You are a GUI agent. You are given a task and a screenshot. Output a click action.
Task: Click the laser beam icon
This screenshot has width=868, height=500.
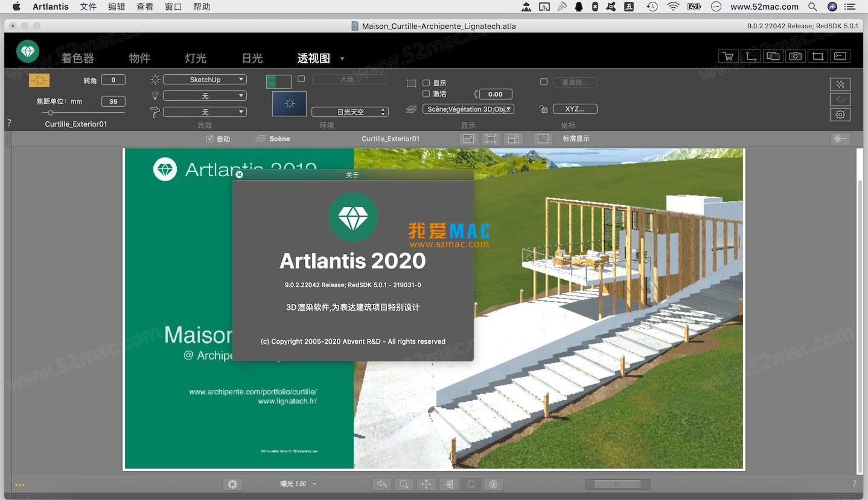840,139
